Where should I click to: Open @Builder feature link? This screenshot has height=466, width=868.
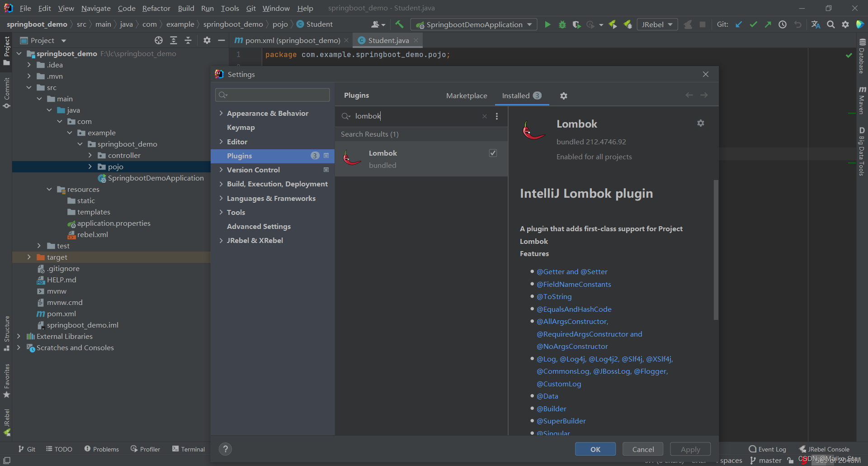pos(551,409)
